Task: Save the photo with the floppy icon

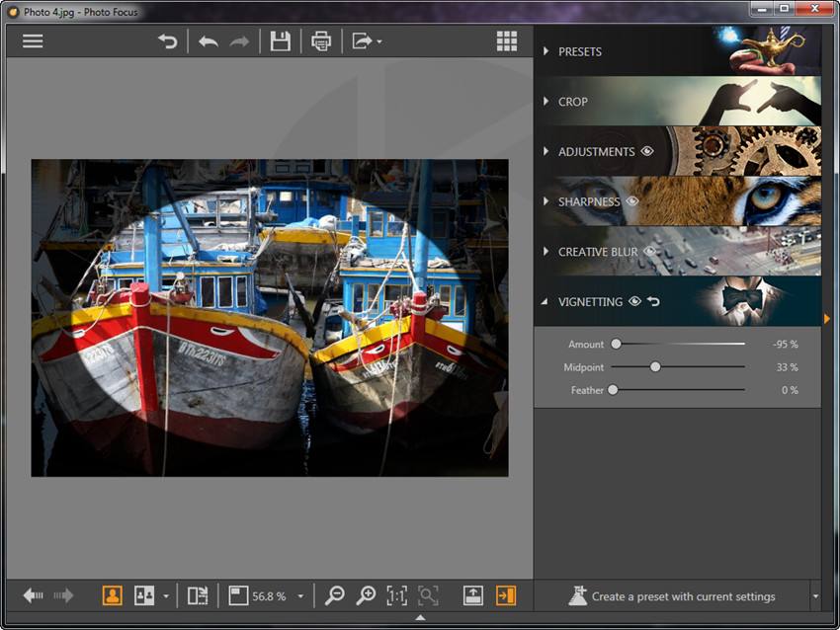Action: click(x=281, y=41)
